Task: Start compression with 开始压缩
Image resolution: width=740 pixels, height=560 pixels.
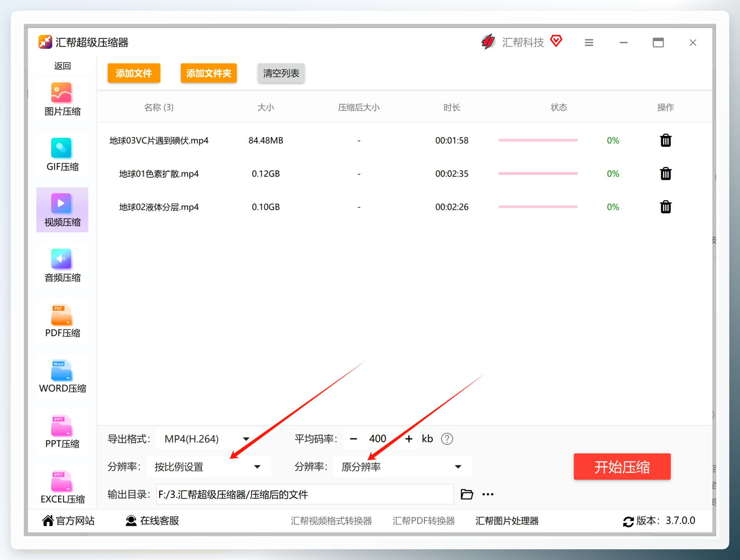Action: click(622, 467)
